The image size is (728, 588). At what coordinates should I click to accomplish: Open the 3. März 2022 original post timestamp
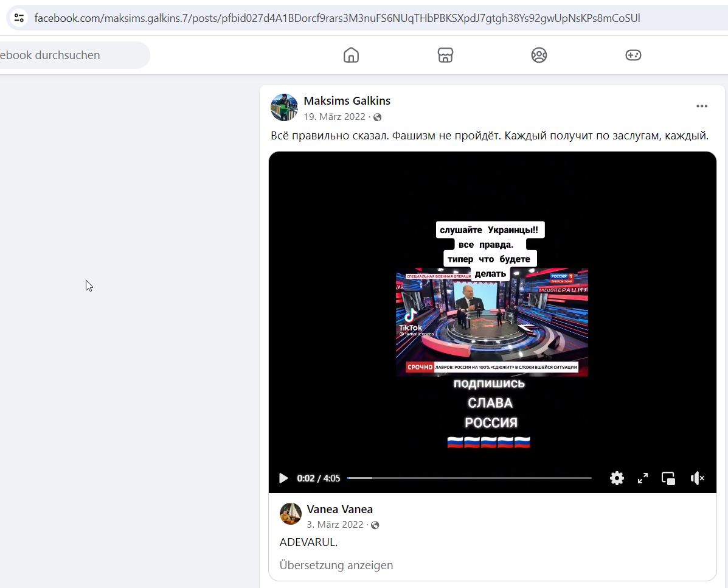click(x=335, y=524)
